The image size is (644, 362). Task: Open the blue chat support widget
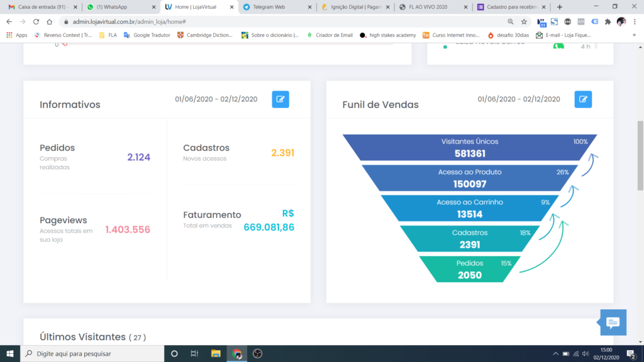coord(613,322)
